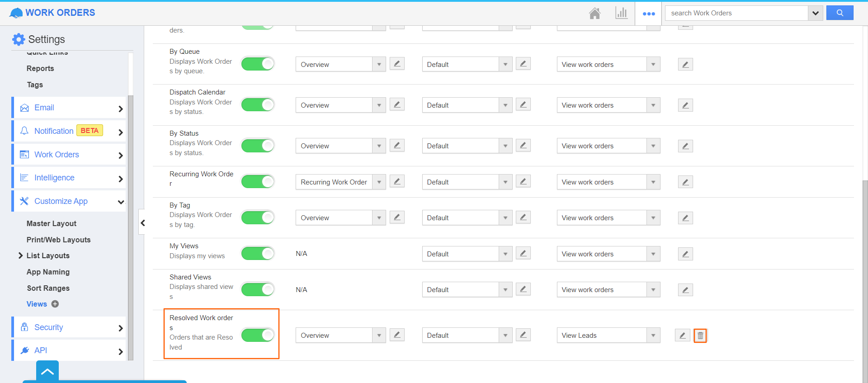Image resolution: width=868 pixels, height=383 pixels.
Task: Disable the Shared Views toggle
Action: click(x=258, y=289)
